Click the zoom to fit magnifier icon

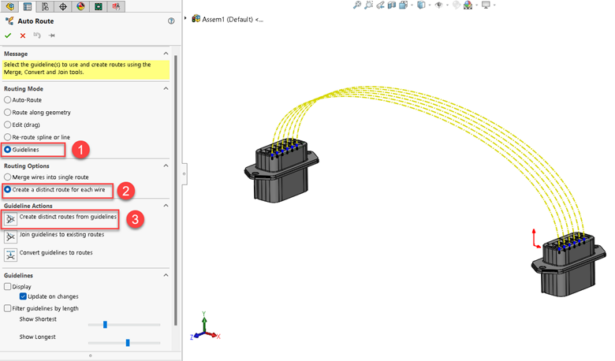click(x=357, y=5)
